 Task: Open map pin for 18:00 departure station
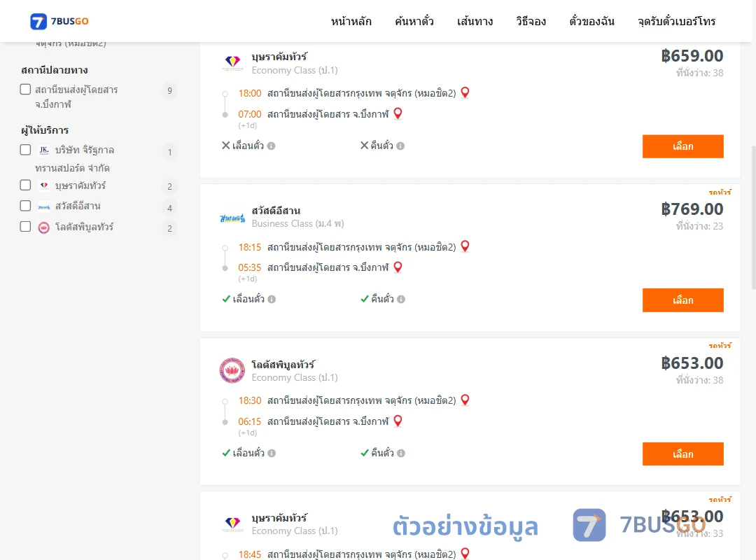tap(465, 92)
